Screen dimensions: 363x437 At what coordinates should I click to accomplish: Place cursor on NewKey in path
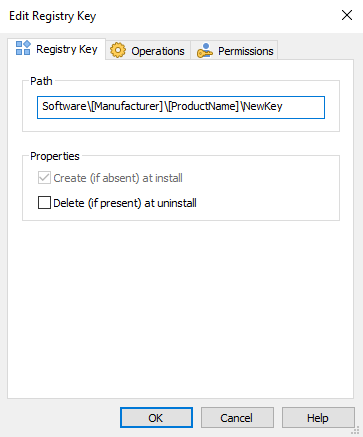pos(263,106)
